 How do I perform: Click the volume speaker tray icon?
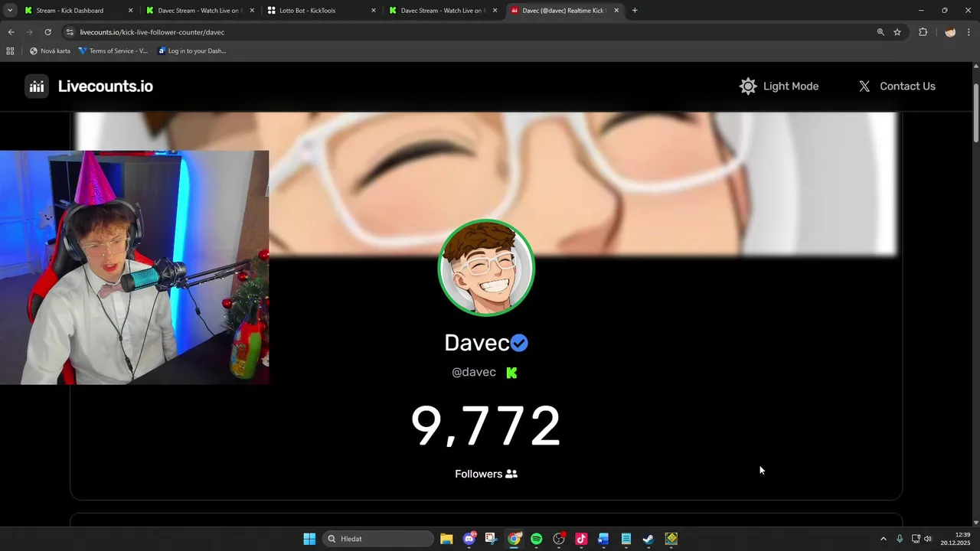(928, 539)
